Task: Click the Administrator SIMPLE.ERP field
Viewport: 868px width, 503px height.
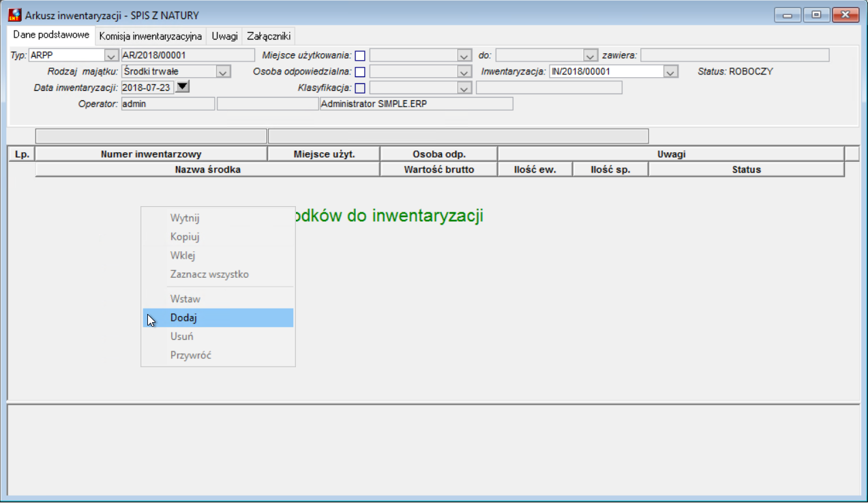Action: click(x=416, y=104)
